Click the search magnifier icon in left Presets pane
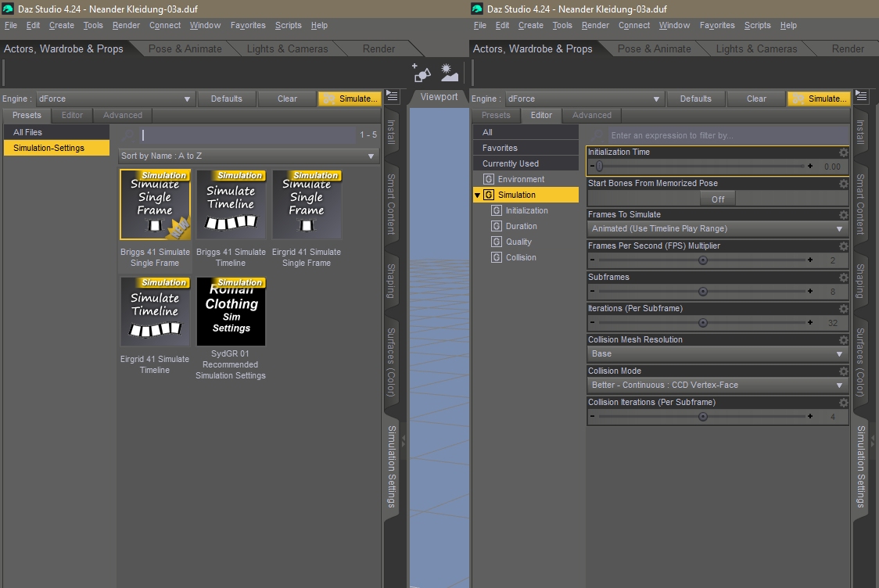Viewport: 879px width, 588px height. [x=128, y=134]
